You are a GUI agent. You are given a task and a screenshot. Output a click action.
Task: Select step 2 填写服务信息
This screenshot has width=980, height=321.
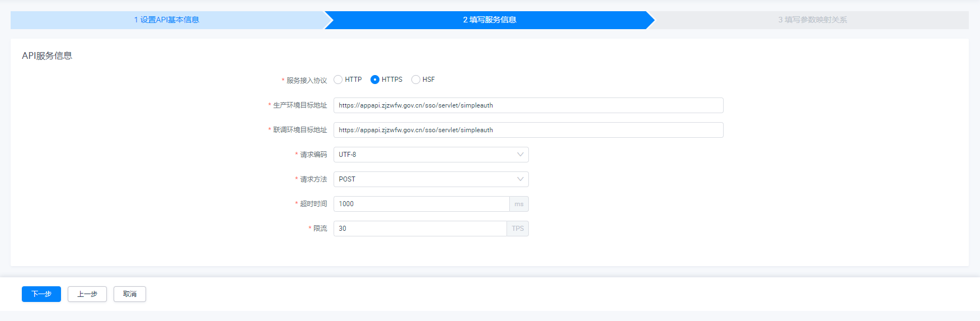tap(490, 20)
